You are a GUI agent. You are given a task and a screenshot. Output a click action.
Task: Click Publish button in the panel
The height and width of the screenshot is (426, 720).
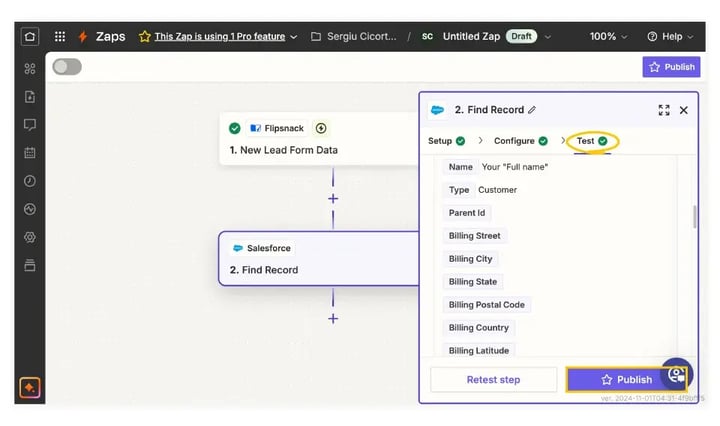coord(626,380)
